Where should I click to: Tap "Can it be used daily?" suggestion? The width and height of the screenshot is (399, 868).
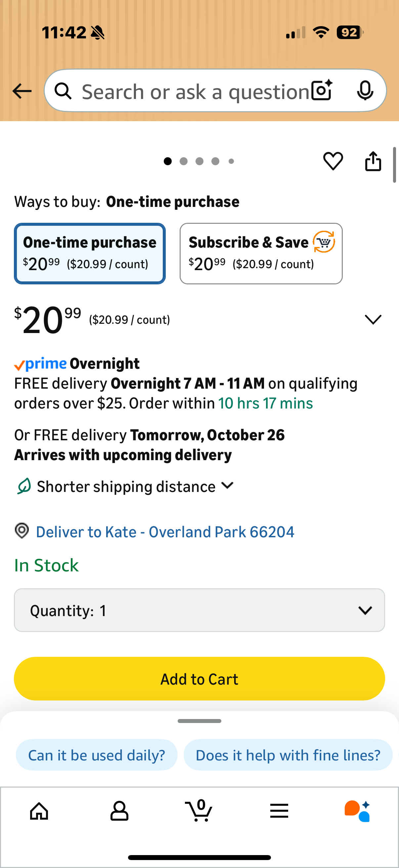97,755
